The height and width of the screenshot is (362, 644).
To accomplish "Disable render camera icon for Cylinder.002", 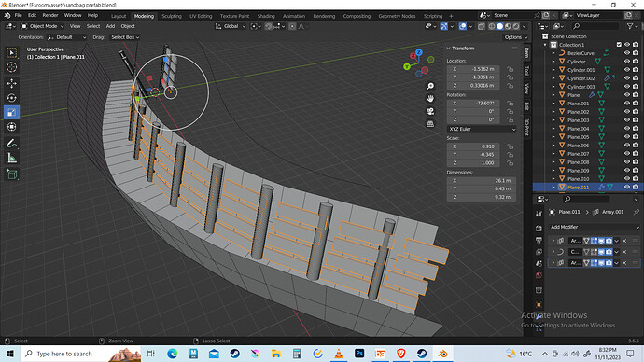I will pos(636,78).
